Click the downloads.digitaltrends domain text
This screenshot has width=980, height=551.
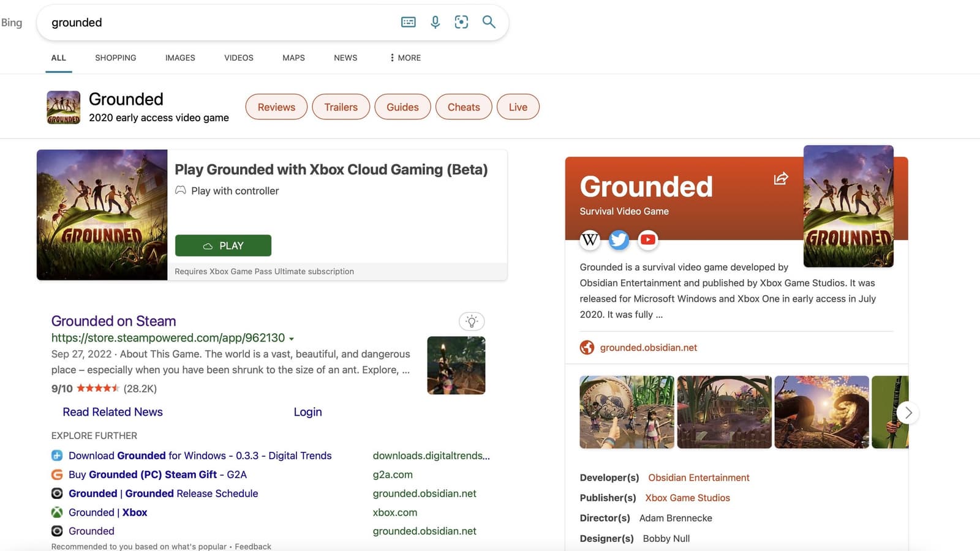point(431,455)
